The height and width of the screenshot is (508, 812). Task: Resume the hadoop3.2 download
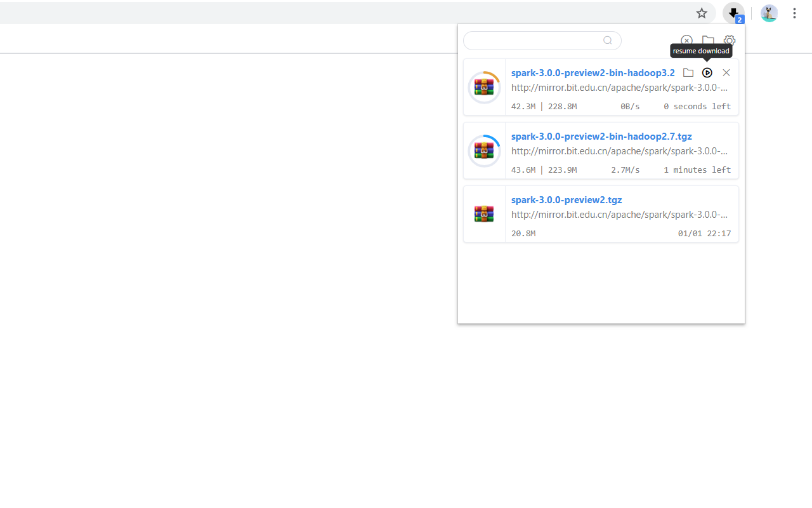click(707, 72)
